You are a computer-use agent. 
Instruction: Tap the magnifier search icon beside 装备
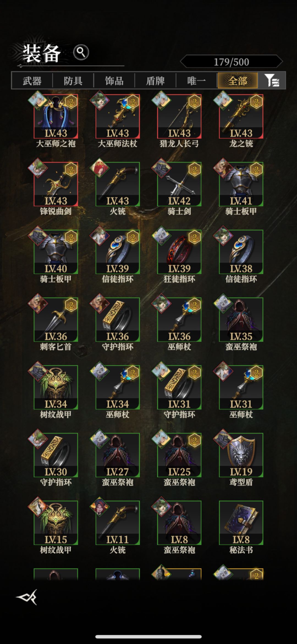click(x=81, y=52)
